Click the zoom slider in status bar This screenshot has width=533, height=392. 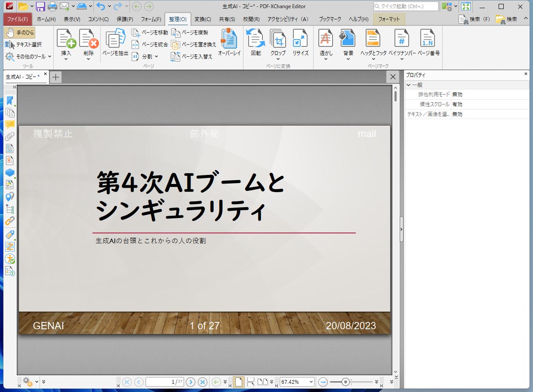tap(345, 382)
